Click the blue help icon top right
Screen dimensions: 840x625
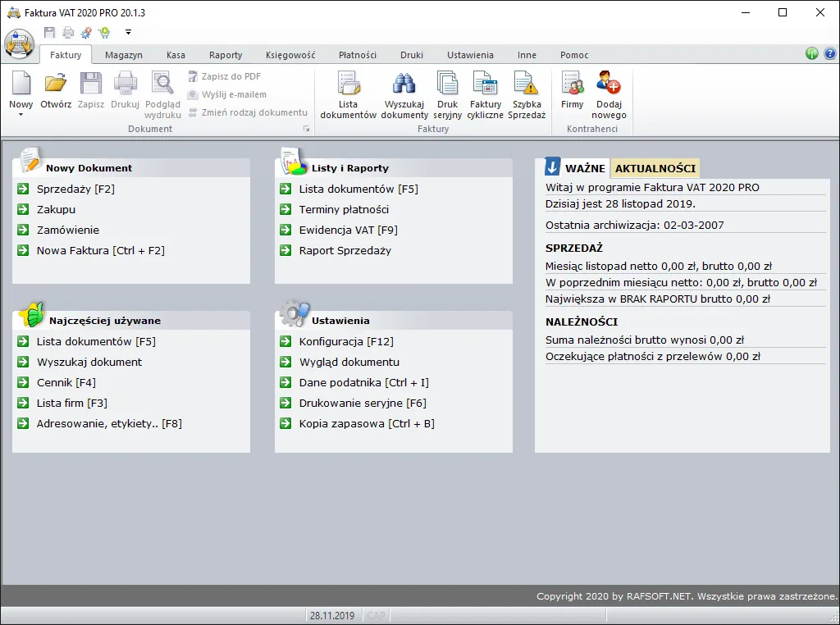[x=829, y=54]
